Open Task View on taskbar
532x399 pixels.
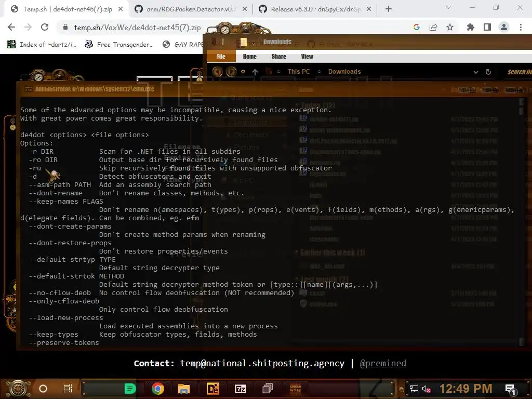68,389
